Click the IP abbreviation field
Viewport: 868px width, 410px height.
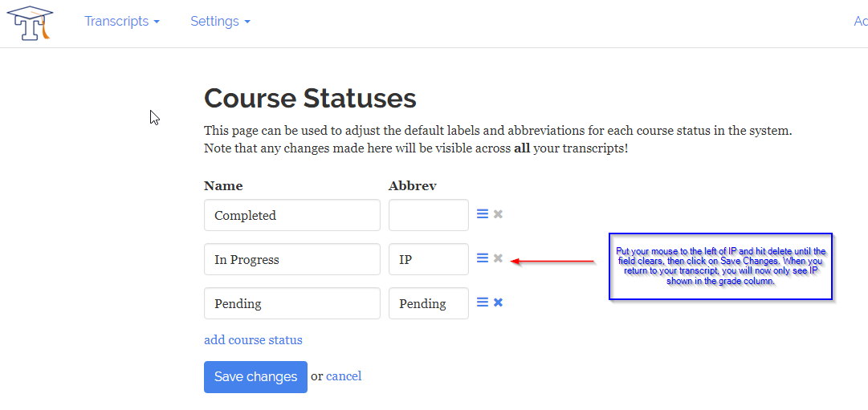428,259
